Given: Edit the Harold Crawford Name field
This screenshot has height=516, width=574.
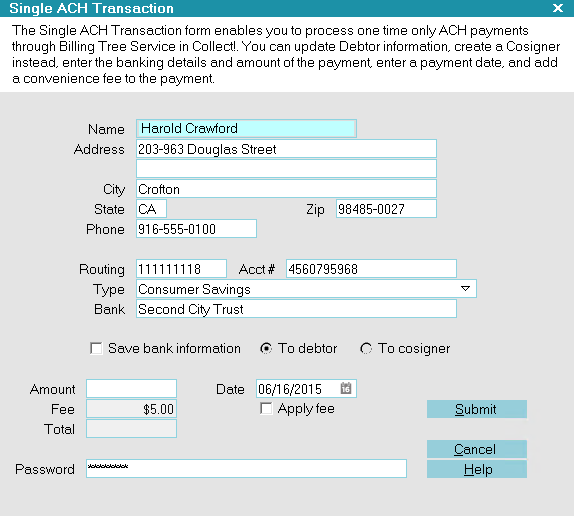Looking at the screenshot, I should tap(246, 128).
